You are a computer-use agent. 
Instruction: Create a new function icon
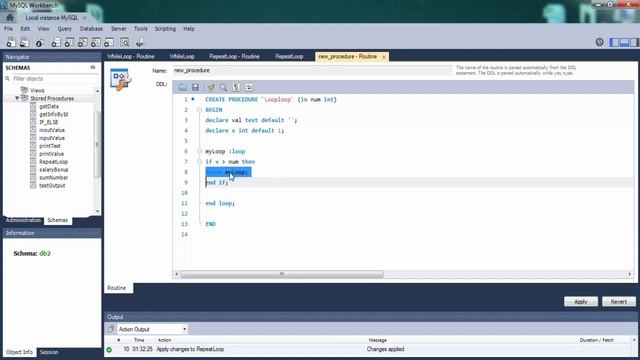point(109,42)
